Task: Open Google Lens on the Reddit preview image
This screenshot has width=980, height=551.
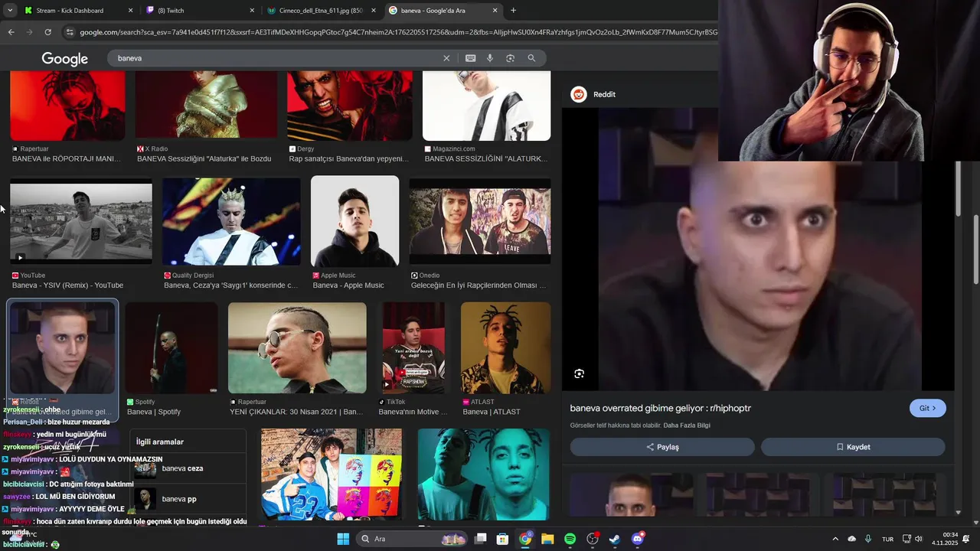Action: pos(579,373)
